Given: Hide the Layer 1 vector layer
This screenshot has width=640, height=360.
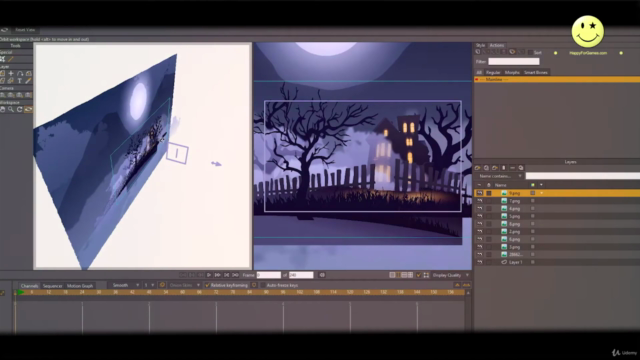Looking at the screenshot, I should tap(480, 262).
